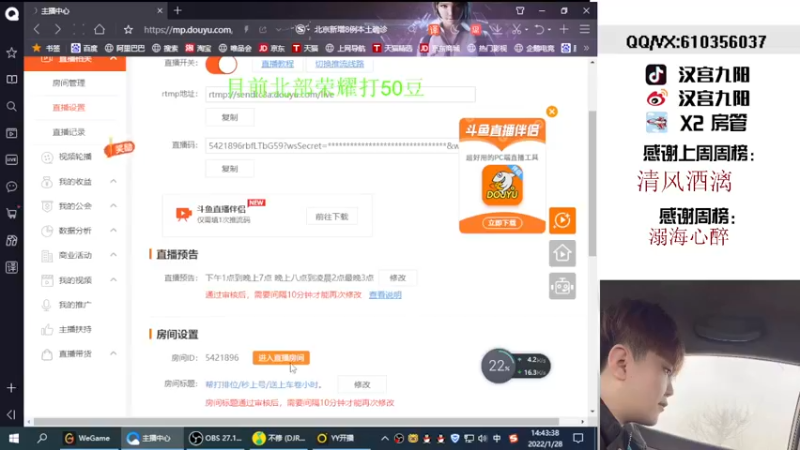Image resolution: width=800 pixels, height=450 pixels.
Task: Expand the 商业活动 menu section
Action: [113, 255]
